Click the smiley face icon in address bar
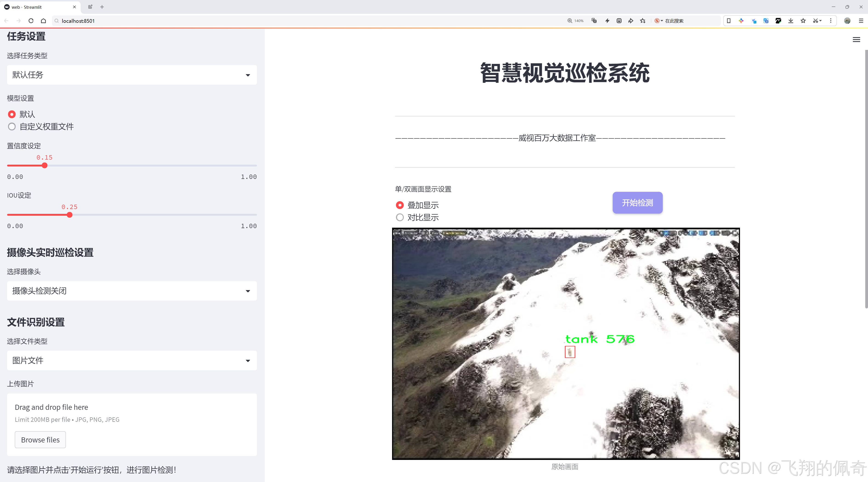 pyautogui.click(x=619, y=21)
